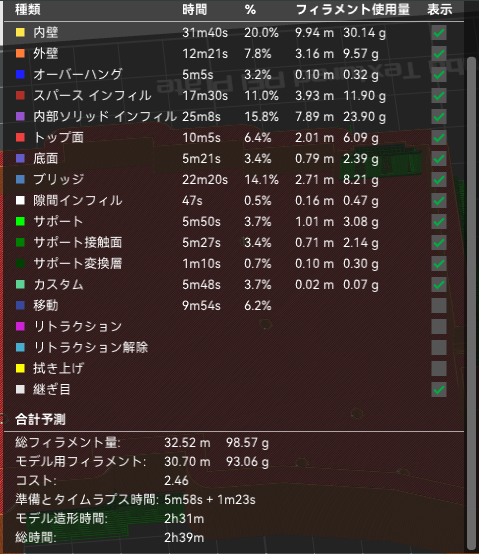479x554 pixels.
Task: Click 移動 color swatch
Action: pyautogui.click(x=20, y=305)
